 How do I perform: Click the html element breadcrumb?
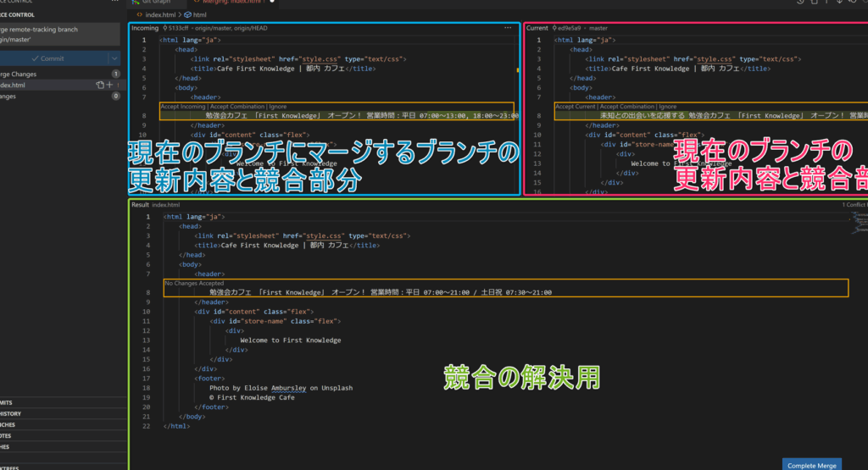point(199,15)
